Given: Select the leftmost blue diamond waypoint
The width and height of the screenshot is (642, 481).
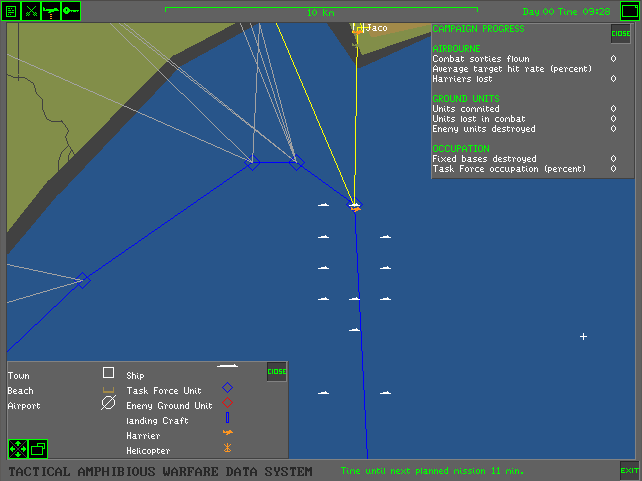Looking at the screenshot, I should click(83, 281).
